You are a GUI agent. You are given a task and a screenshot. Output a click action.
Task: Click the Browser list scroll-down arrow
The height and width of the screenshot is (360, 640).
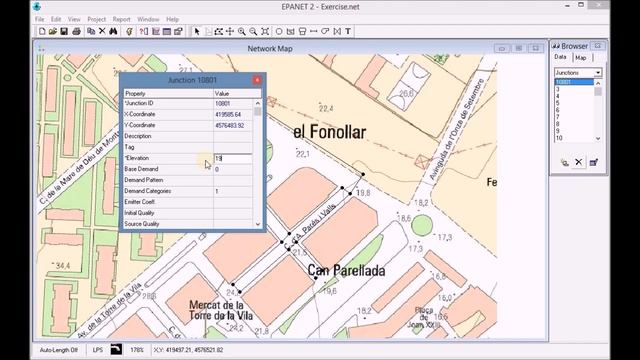pos(598,138)
